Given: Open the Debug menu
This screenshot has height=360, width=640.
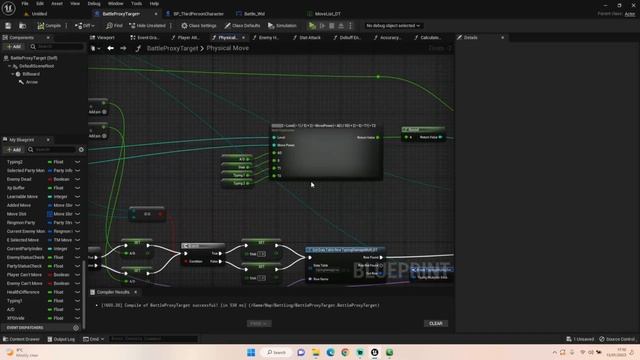Looking at the screenshot, I should tap(94, 4).
